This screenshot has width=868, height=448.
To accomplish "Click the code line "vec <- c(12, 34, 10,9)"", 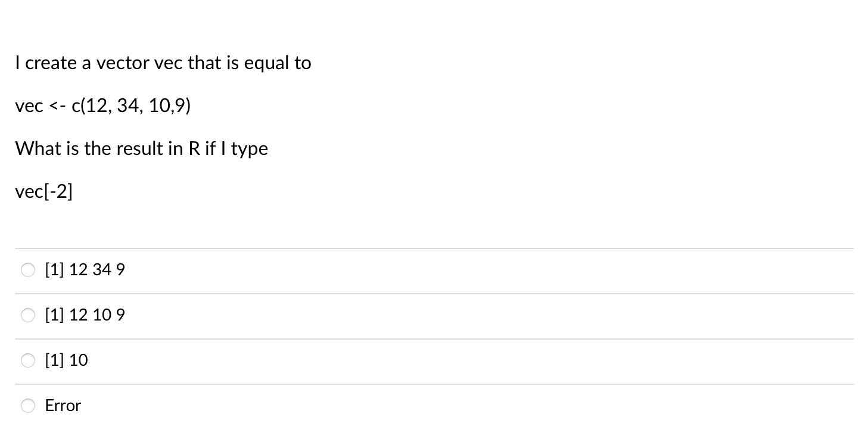I will point(102,105).
